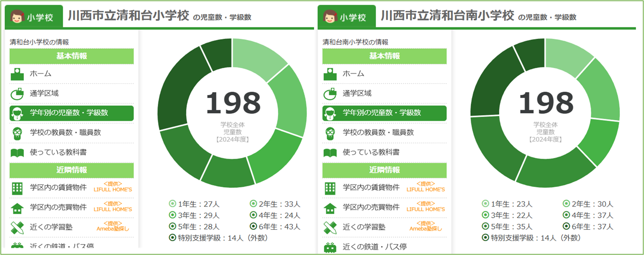The image size is (644, 255).
Task: Click the building icon beside 学区内の賃貸物件 for 清和台小学校
Action: click(x=17, y=188)
